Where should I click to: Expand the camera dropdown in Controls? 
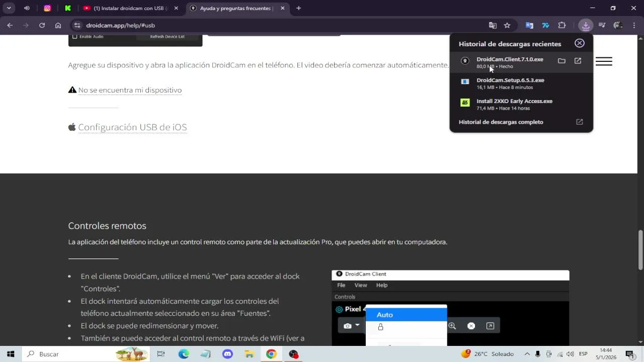tap(357, 326)
